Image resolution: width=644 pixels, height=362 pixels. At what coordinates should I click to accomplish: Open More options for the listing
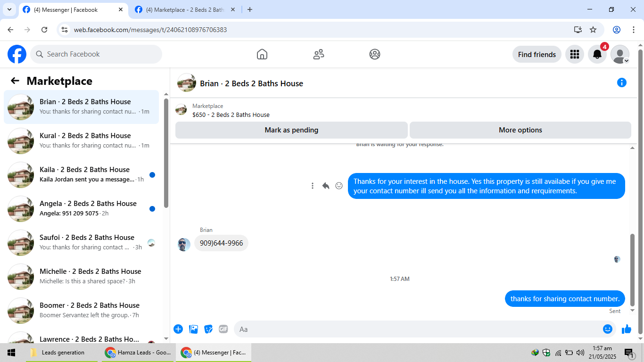point(520,130)
